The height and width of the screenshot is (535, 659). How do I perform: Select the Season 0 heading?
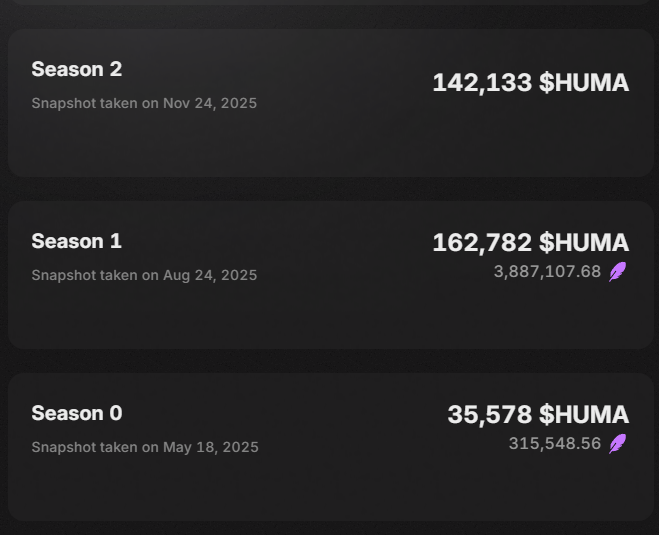[77, 413]
